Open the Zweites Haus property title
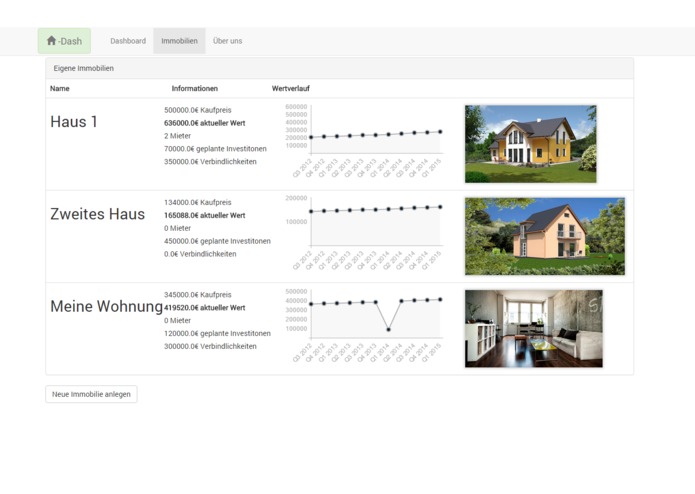This screenshot has width=695, height=494. 98,214
